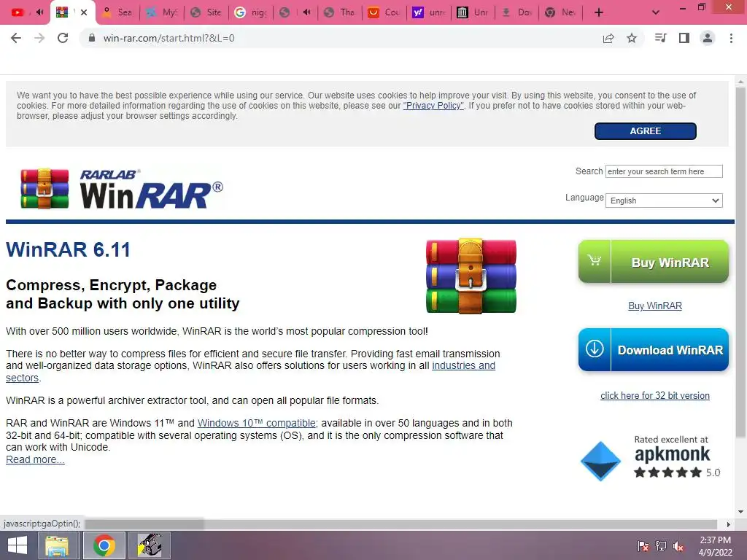Open the Privacy Policy link
The image size is (747, 560).
[433, 106]
